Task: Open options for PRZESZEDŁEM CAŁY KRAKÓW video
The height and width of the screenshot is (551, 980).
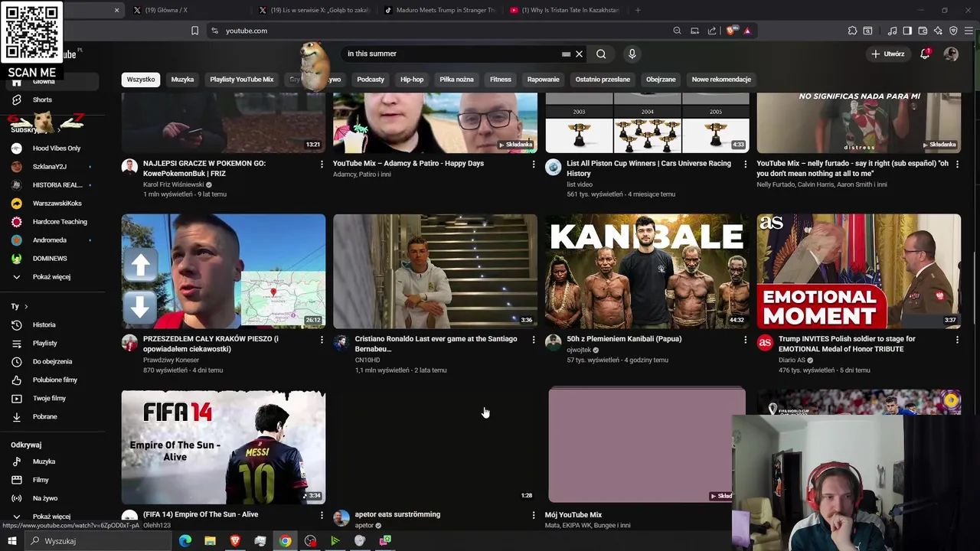Action: click(322, 340)
